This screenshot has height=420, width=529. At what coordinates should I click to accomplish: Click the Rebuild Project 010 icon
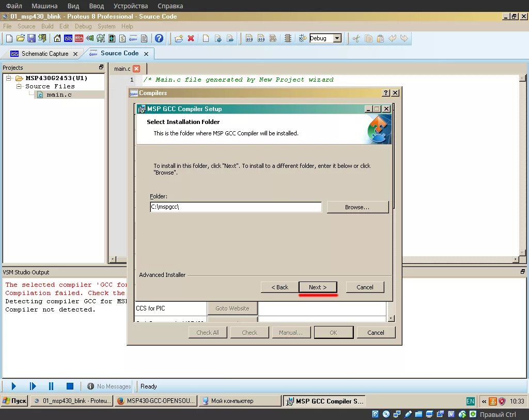[x=261, y=38]
